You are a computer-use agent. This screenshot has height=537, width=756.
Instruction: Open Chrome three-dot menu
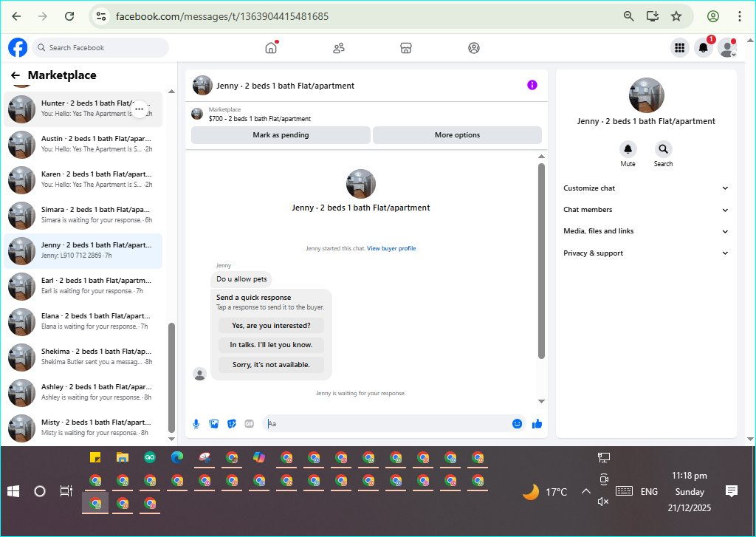click(740, 16)
